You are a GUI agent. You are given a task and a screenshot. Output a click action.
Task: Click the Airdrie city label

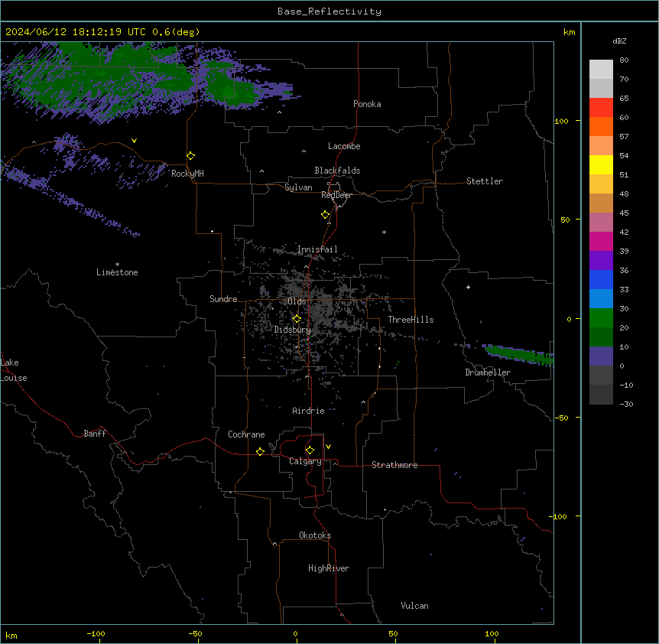click(x=309, y=411)
